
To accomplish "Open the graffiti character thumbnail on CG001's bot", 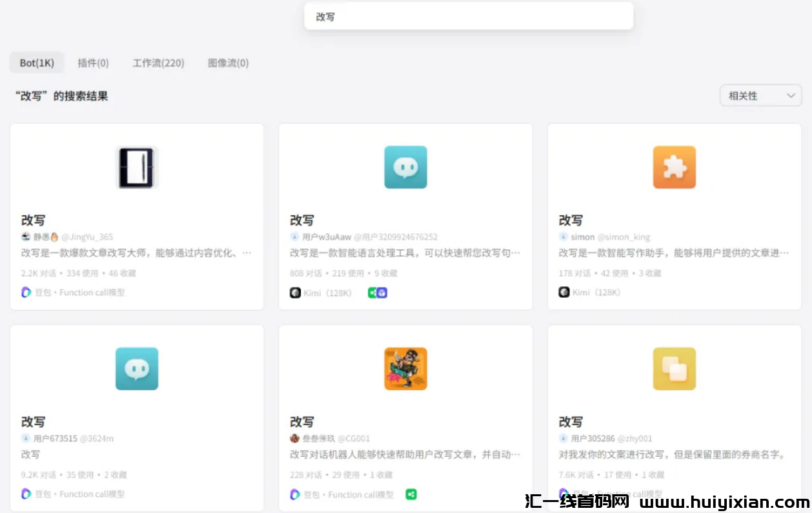I will [x=405, y=368].
